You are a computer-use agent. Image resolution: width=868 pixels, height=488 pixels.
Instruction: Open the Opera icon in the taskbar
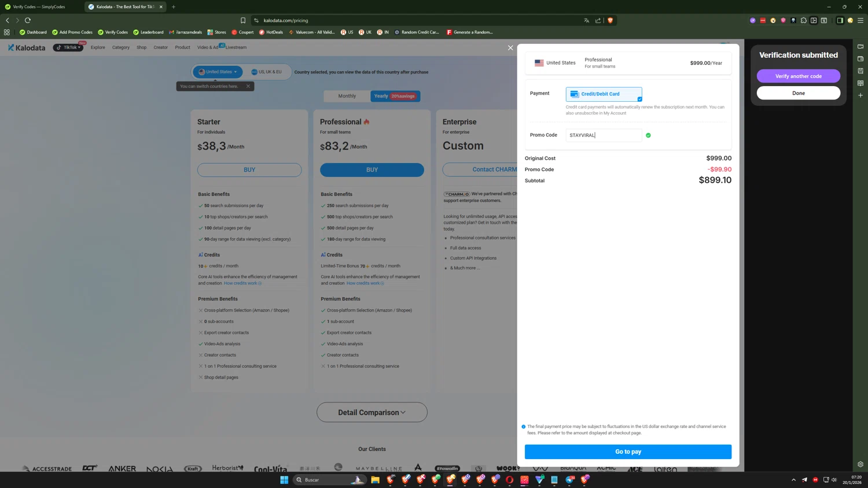[510, 479]
